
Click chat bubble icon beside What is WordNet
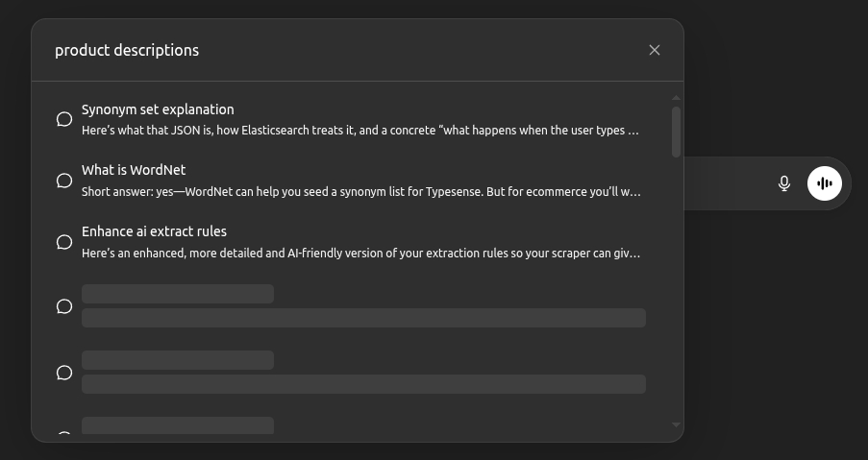pos(64,181)
